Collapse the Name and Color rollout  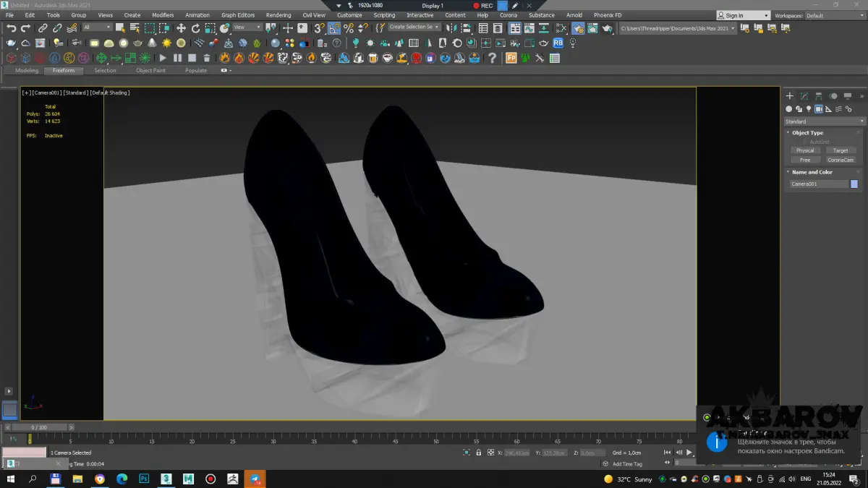click(x=812, y=172)
